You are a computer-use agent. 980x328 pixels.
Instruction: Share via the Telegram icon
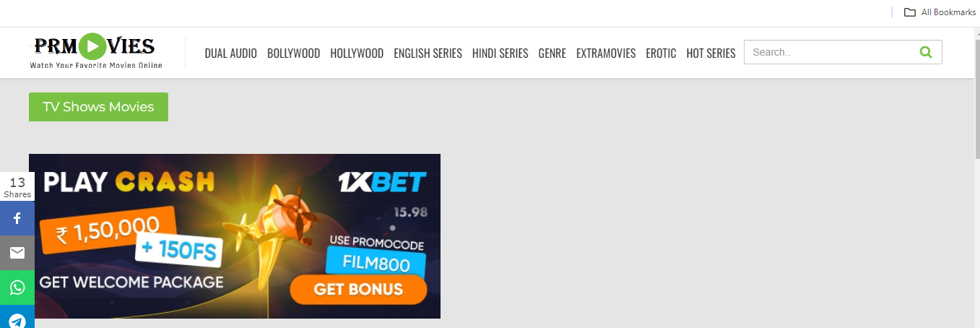pos(17,318)
